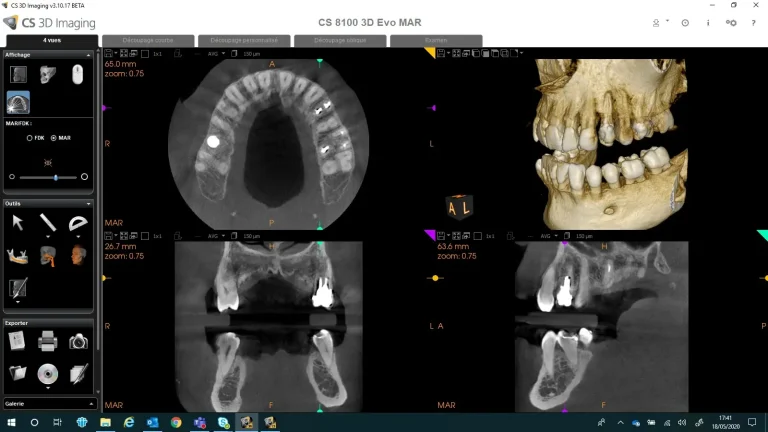Viewport: 768px width, 432px height.
Task: Open Skype from the taskbar
Action: 223,422
